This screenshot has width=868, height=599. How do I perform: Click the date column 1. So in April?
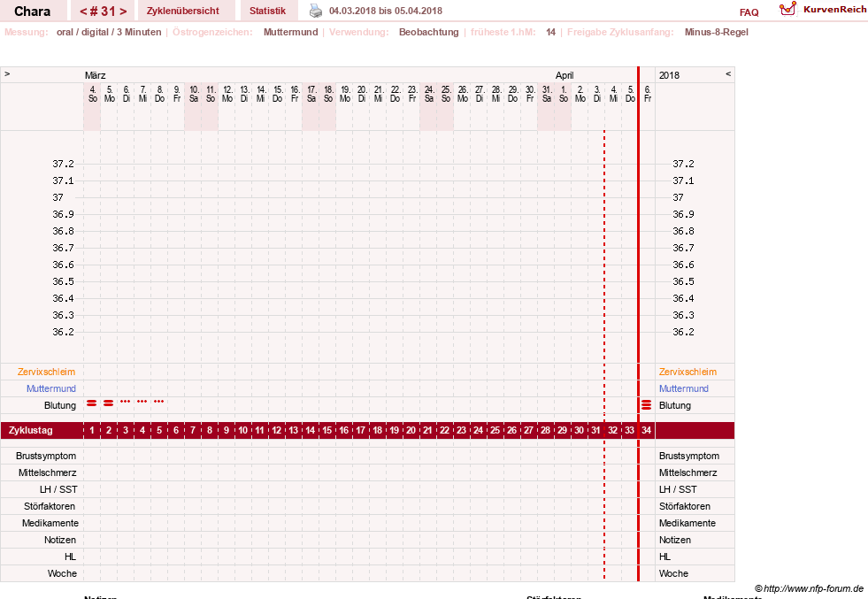(x=563, y=94)
